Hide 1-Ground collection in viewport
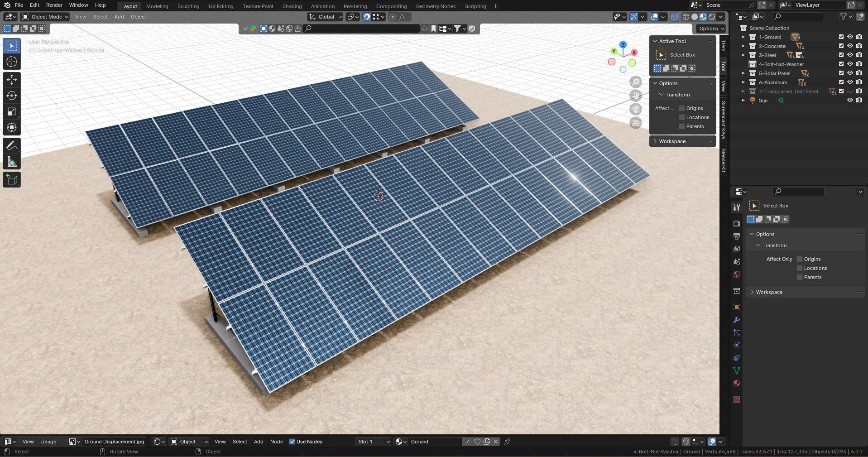The width and height of the screenshot is (868, 457). 850,37
